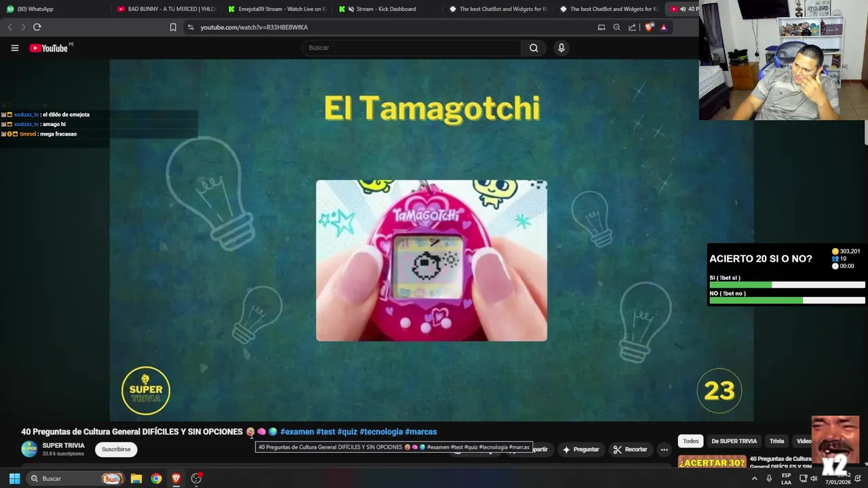
Task: Click the NO ( !bet no ) green poll bar
Action: point(756,300)
